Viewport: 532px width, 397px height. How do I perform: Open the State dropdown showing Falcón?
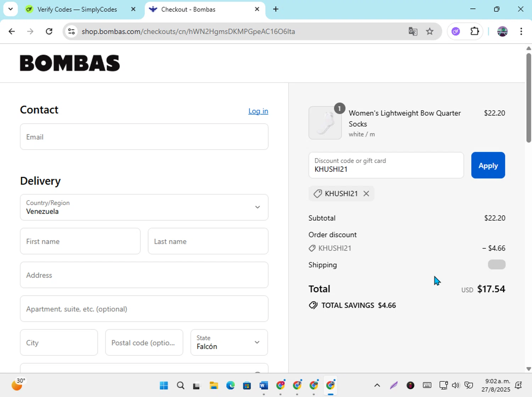pos(229,343)
